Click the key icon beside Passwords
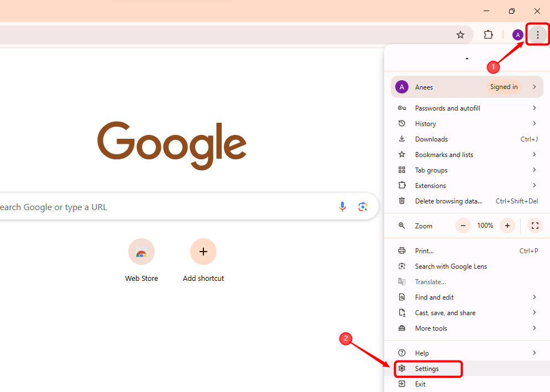This screenshot has width=550, height=392. pos(402,108)
